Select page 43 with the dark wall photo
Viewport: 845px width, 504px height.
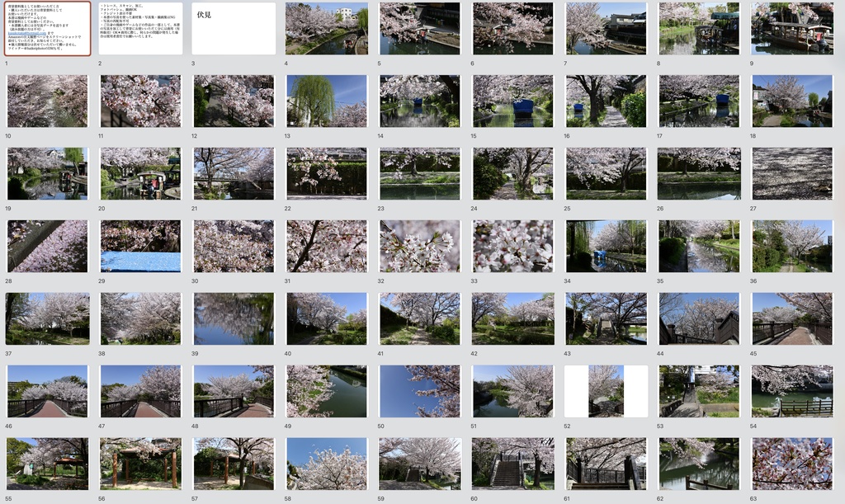pos(607,317)
